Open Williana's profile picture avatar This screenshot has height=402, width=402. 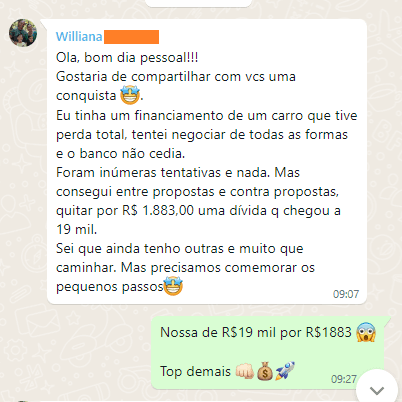23,33
